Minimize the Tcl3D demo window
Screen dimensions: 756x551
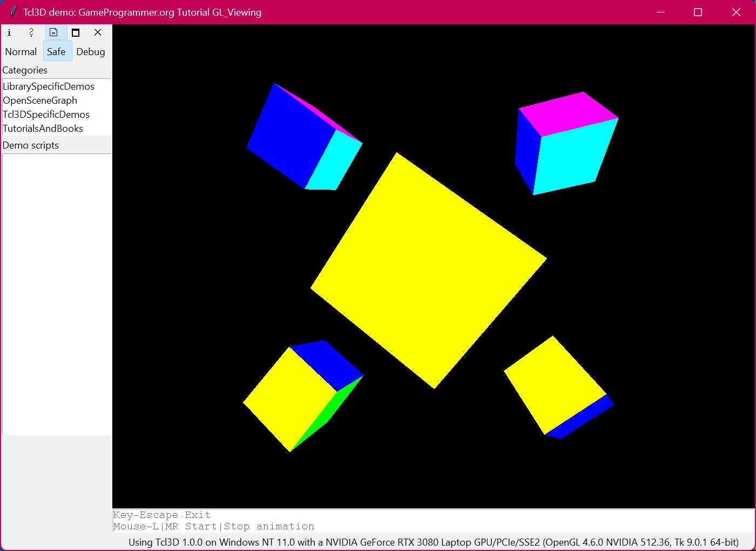660,12
